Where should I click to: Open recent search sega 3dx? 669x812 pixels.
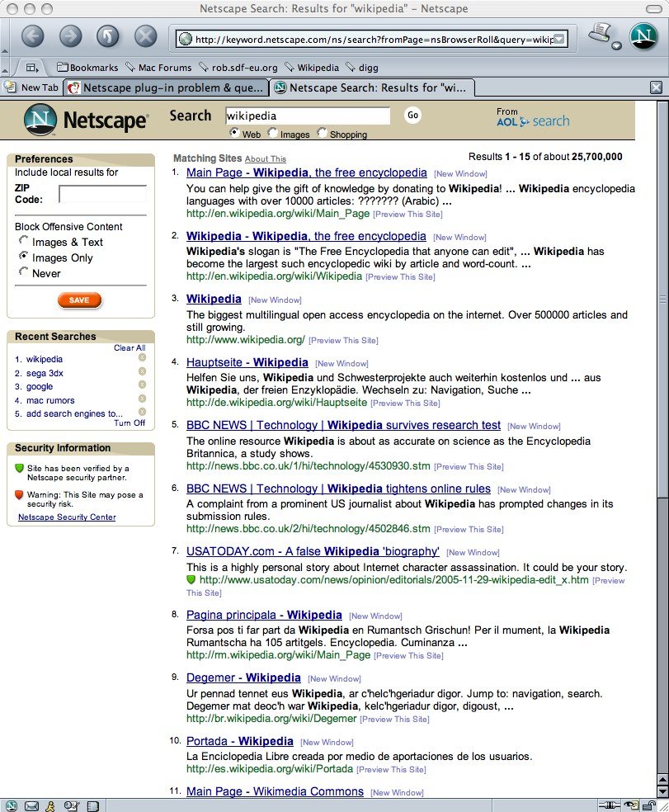(x=45, y=373)
